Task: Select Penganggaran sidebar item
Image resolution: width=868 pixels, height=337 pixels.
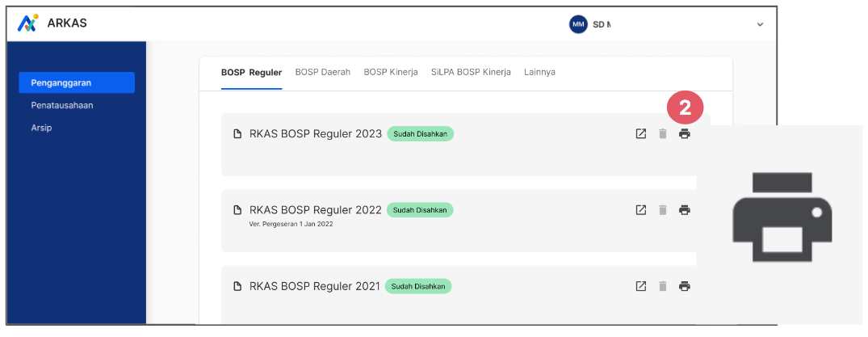Action: [x=77, y=82]
